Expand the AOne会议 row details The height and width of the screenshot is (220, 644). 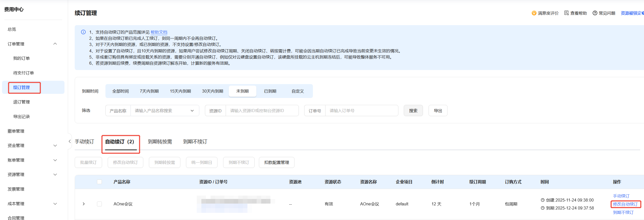pos(84,204)
